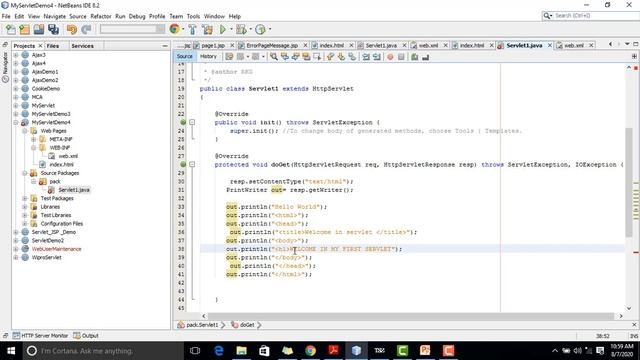This screenshot has width=640, height=360.
Task: Switch to the page1.jsp editor tab
Action: pyautogui.click(x=213, y=45)
